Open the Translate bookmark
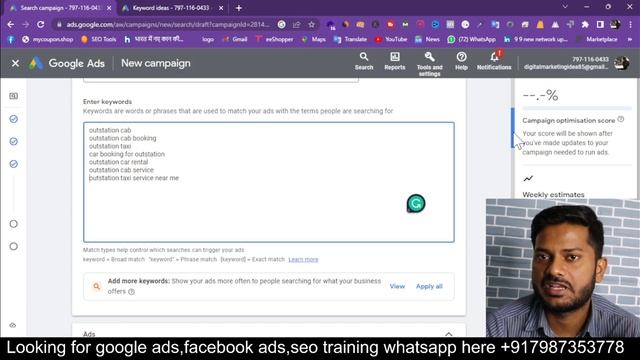This screenshot has height=360, width=640. click(351, 40)
